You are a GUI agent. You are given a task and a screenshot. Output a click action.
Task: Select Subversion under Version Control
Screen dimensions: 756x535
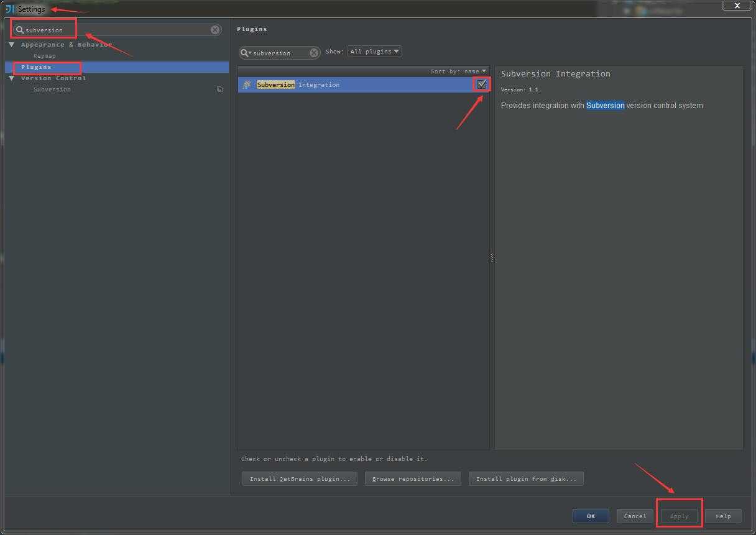[x=52, y=89]
